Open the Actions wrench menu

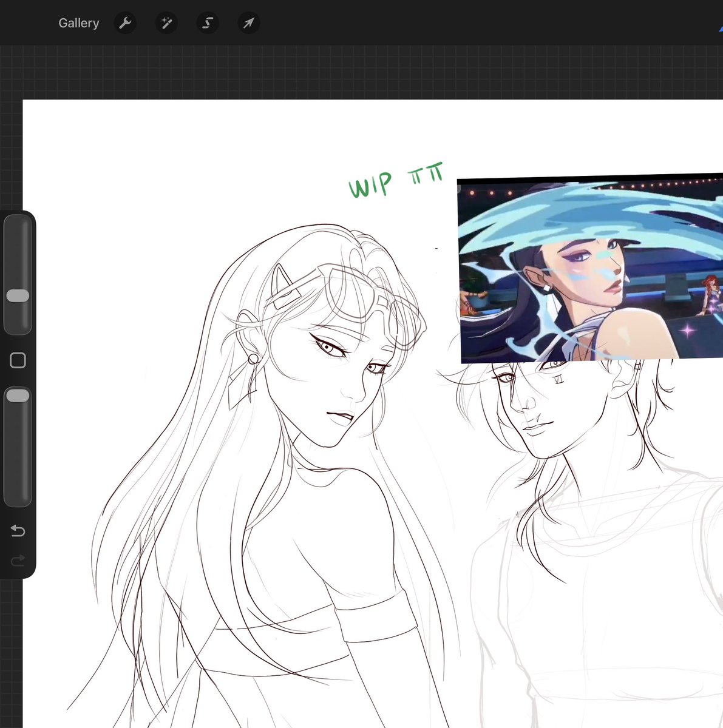pos(125,23)
